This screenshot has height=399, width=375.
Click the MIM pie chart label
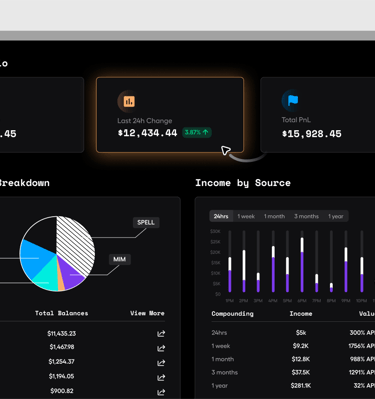(x=119, y=259)
